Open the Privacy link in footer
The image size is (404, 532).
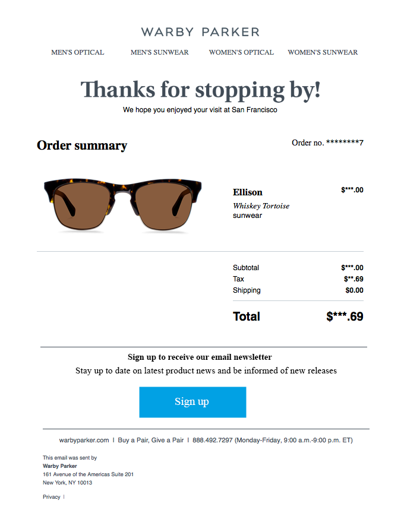click(51, 497)
